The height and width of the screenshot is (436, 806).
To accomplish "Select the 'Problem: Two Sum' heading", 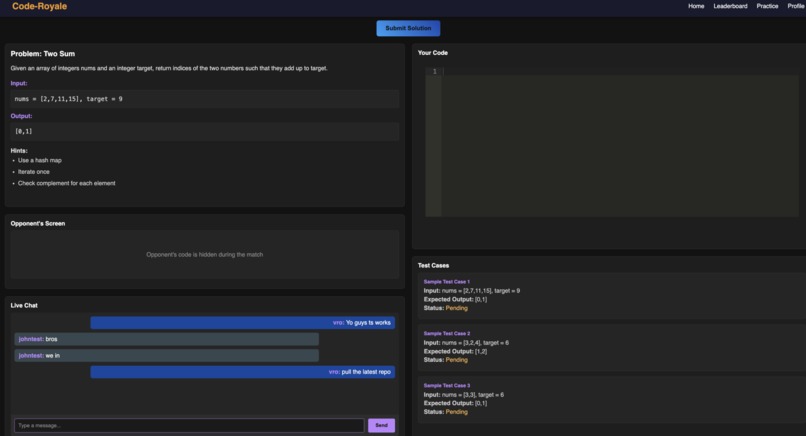I will coord(43,53).
